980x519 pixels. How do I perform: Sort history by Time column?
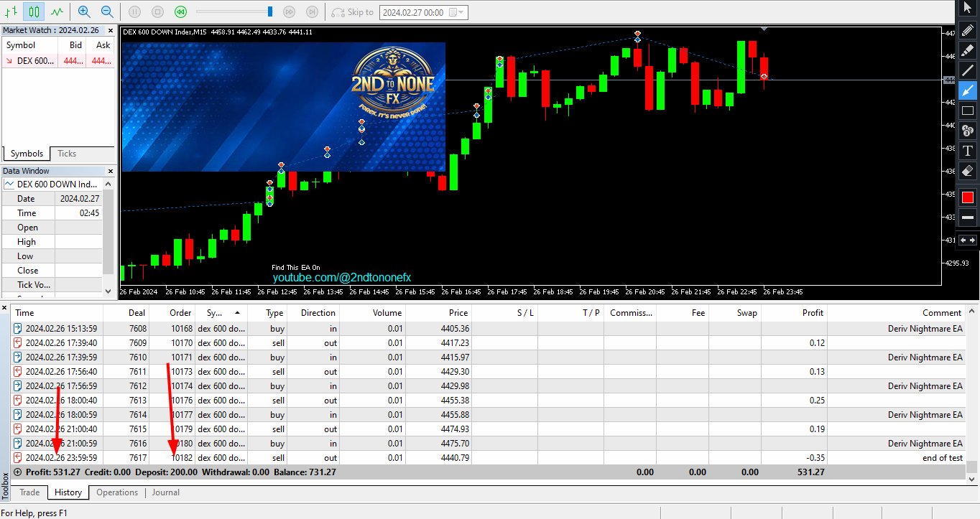coord(57,313)
